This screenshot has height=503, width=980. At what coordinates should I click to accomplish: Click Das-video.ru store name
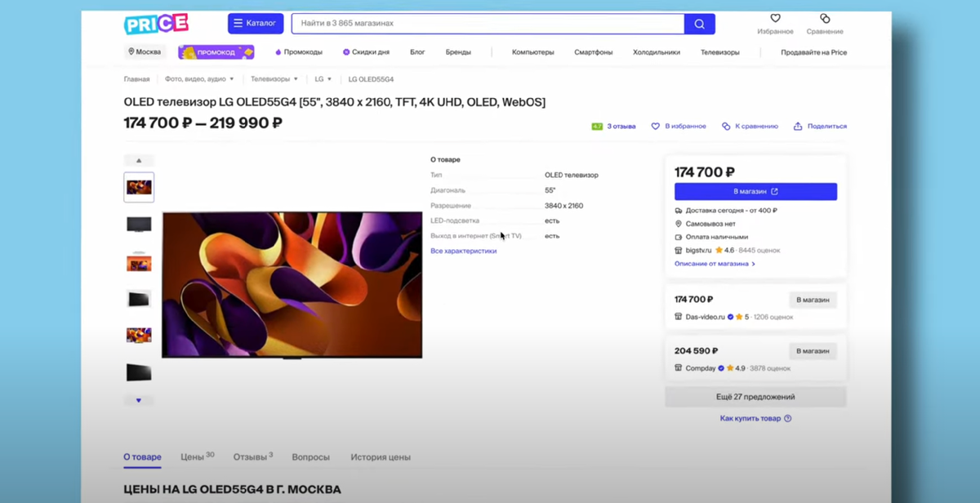(705, 317)
